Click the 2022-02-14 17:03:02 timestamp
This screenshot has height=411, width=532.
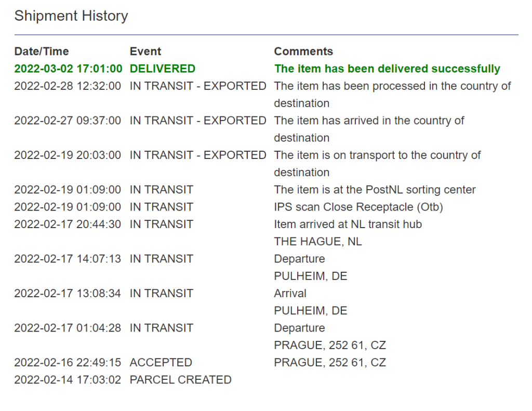(x=68, y=380)
